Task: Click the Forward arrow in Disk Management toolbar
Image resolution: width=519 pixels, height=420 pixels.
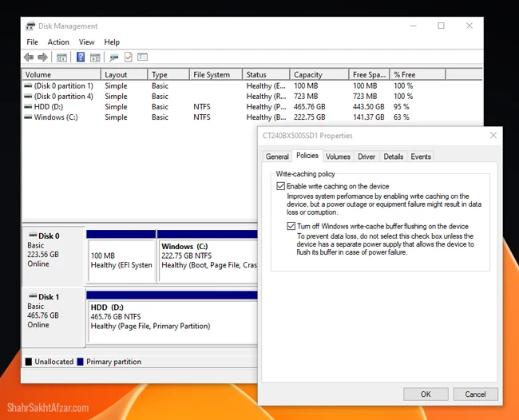Action: pyautogui.click(x=42, y=57)
